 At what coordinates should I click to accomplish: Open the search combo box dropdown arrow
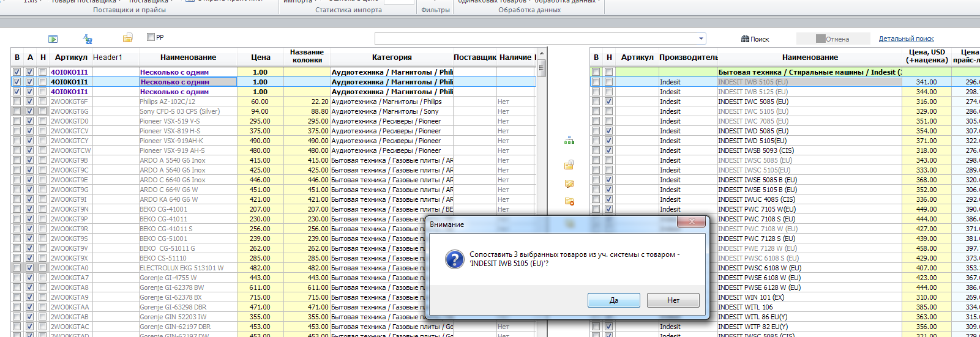point(701,39)
